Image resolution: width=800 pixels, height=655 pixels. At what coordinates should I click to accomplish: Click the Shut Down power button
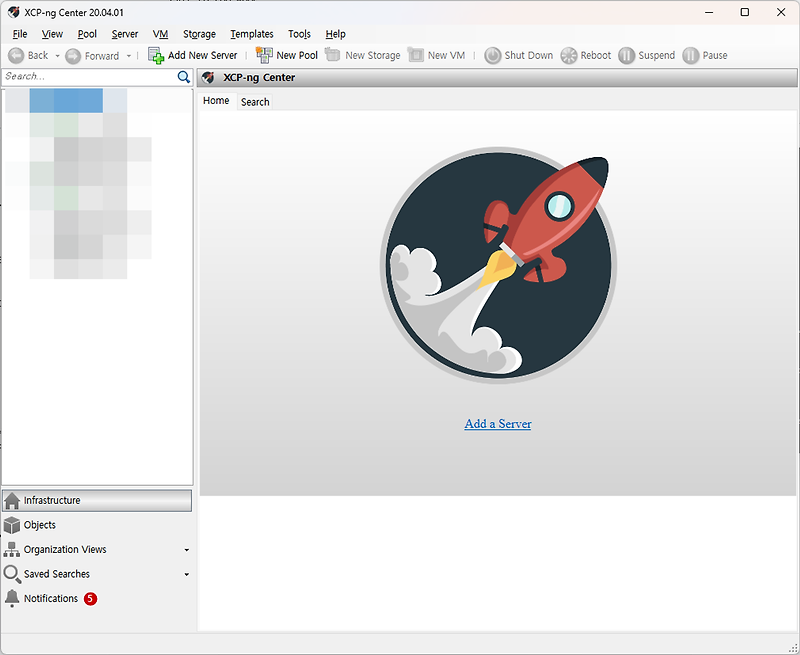518,56
